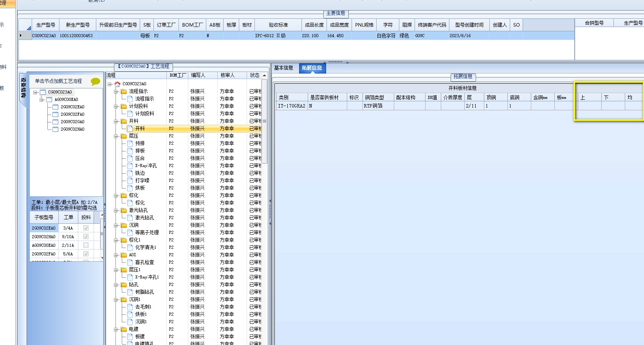Click the folder icon of 沉铜
The height and width of the screenshot is (345, 644).
[124, 225]
